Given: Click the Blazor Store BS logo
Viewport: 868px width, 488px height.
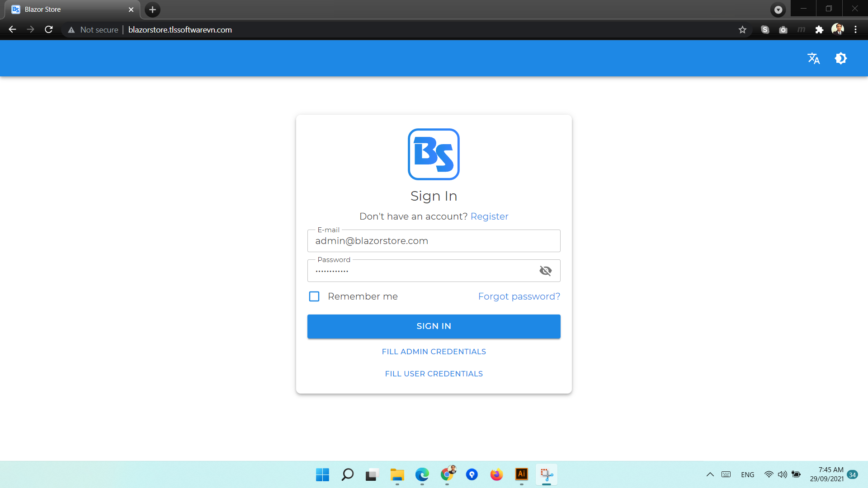Looking at the screenshot, I should point(434,154).
